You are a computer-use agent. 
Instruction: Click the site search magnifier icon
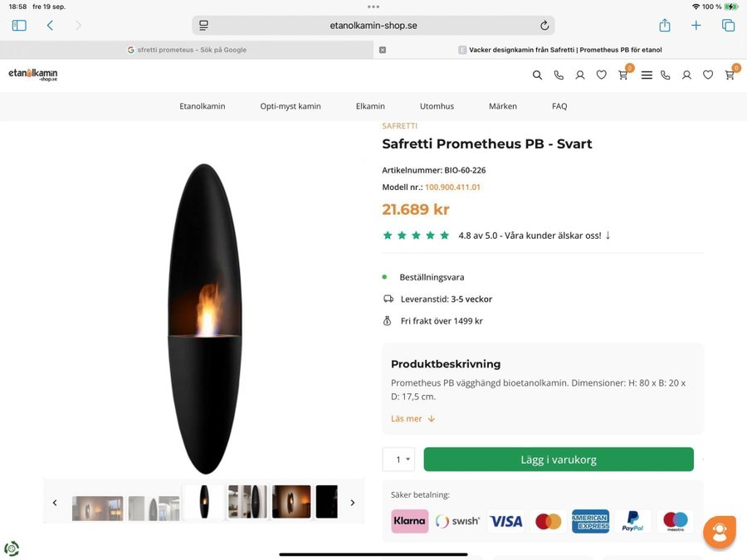pos(537,75)
